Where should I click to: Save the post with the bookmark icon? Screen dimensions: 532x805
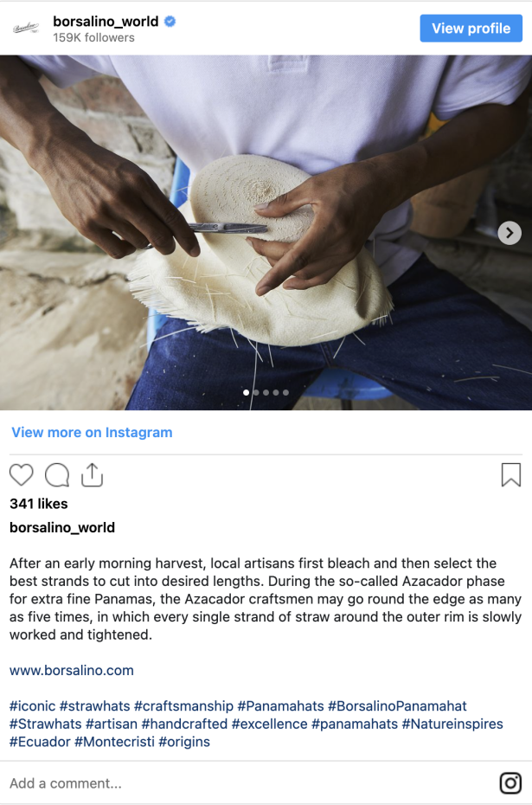[511, 475]
